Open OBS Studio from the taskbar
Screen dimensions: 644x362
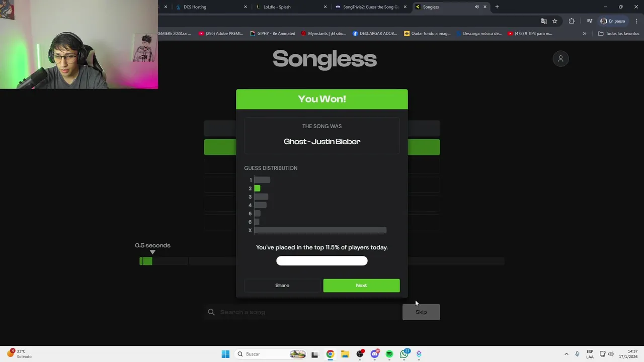[360, 354]
